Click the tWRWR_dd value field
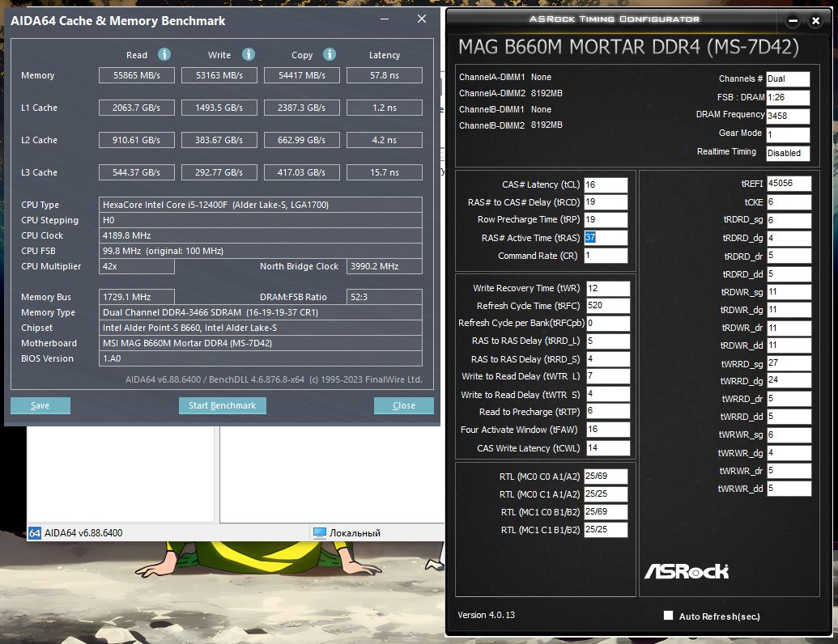 789,488
